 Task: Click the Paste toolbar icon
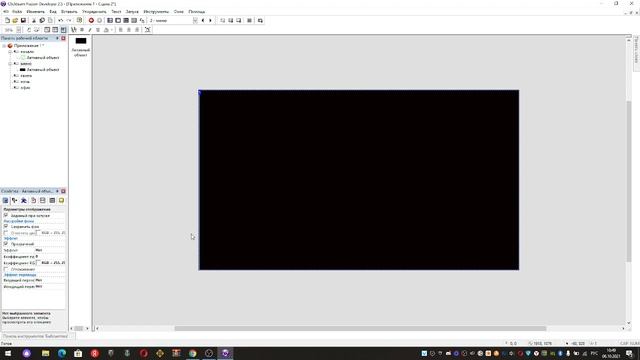pyautogui.click(x=50, y=20)
